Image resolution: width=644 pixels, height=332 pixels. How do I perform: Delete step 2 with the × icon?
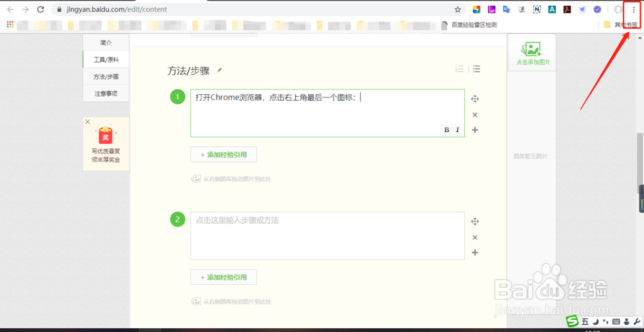point(475,237)
